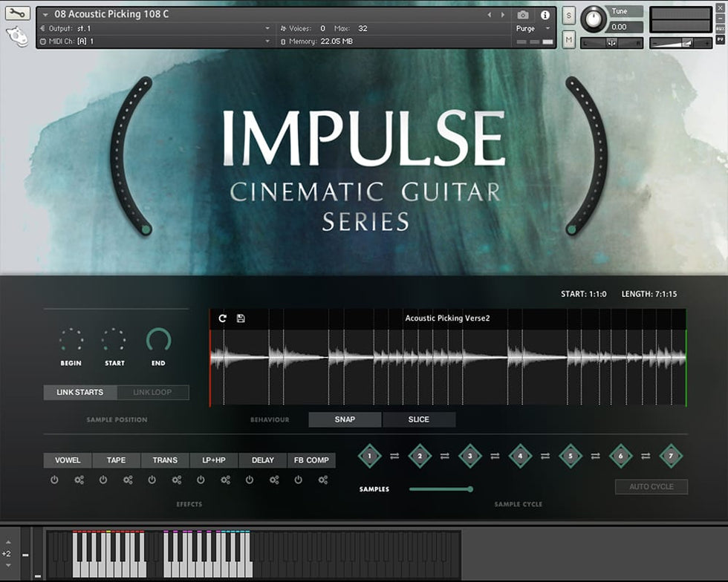Solo the instrument with the S button
Image resolution: width=728 pixels, height=582 pixels.
568,16
